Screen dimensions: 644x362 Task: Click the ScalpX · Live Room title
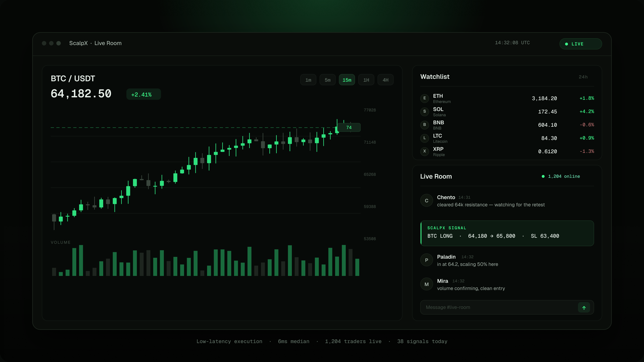point(95,43)
